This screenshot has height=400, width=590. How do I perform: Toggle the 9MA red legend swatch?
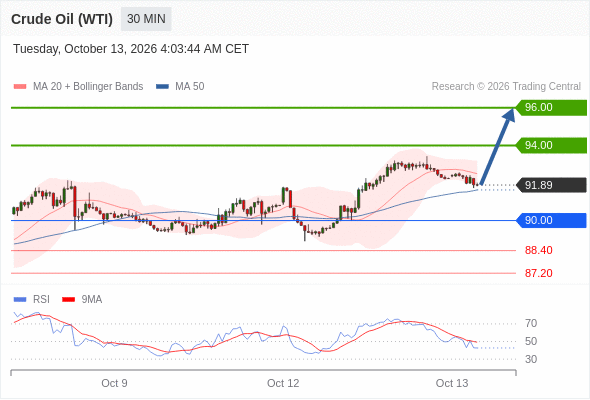68,300
